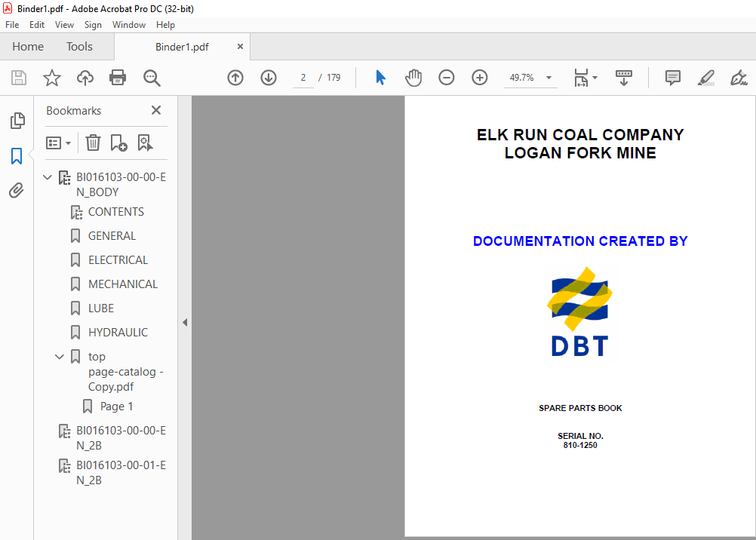Add file to starred with star icon
This screenshot has height=540, width=756.
click(x=52, y=78)
